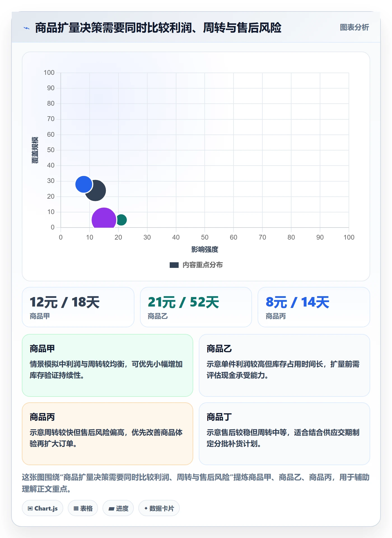Open the 商品丁 description card
392x538 pixels.
tap(284, 433)
